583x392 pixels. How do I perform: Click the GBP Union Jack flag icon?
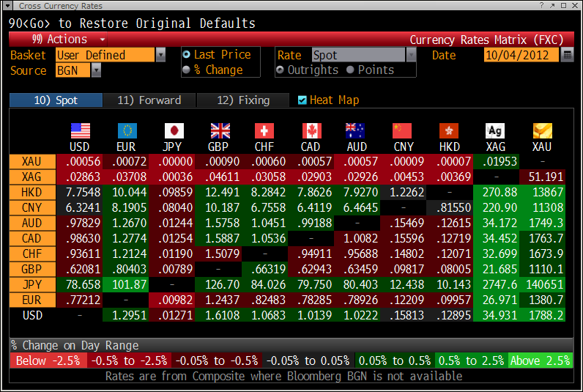220,130
